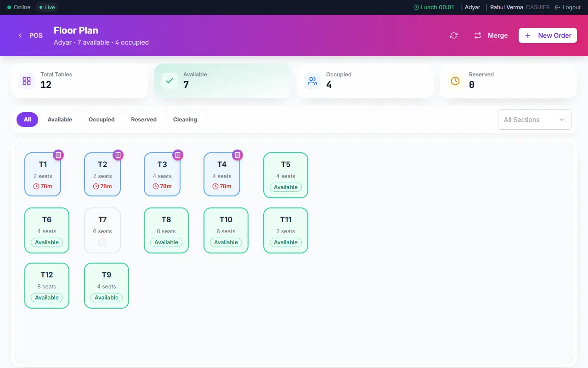Image resolution: width=588 pixels, height=368 pixels.
Task: Expand the All Sections dropdown
Action: [535, 120]
